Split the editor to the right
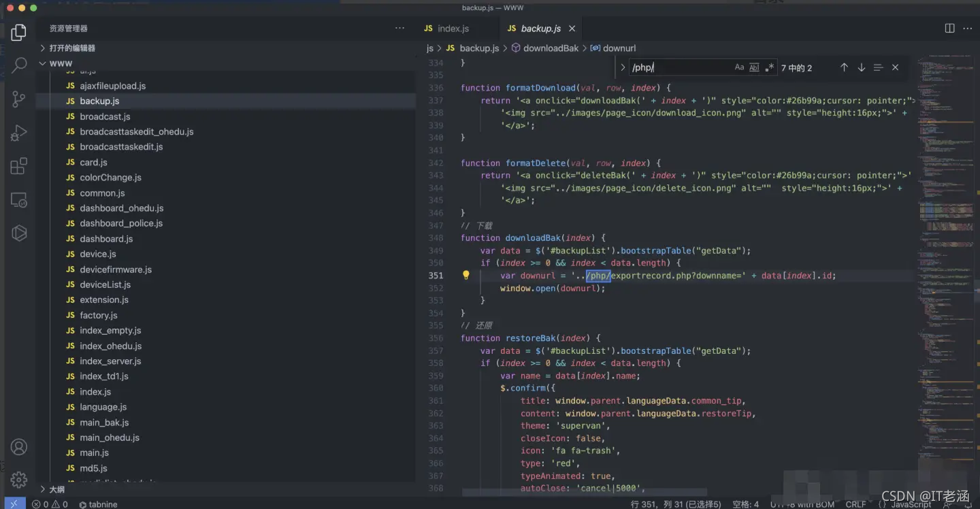 [949, 28]
